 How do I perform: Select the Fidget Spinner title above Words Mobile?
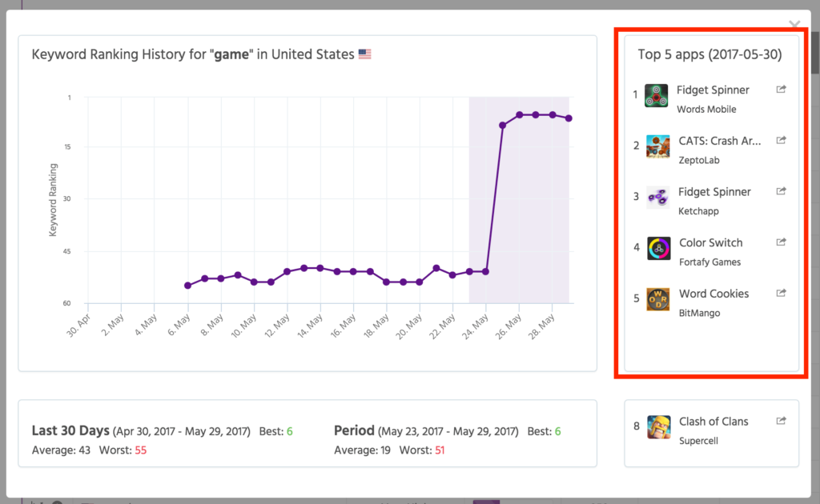(x=713, y=90)
